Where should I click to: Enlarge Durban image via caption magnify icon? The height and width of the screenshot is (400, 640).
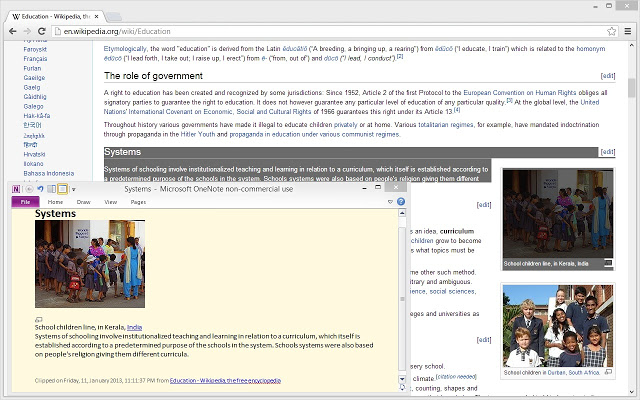(x=608, y=372)
